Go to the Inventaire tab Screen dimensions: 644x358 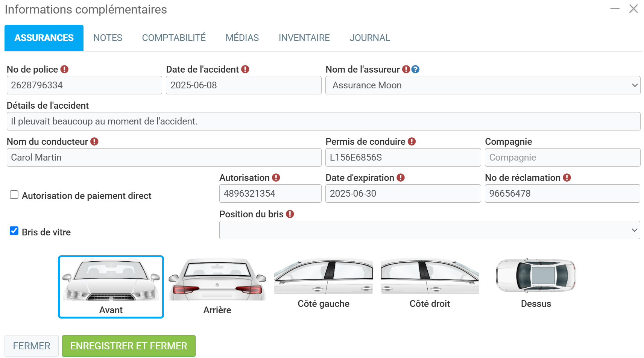(x=304, y=38)
